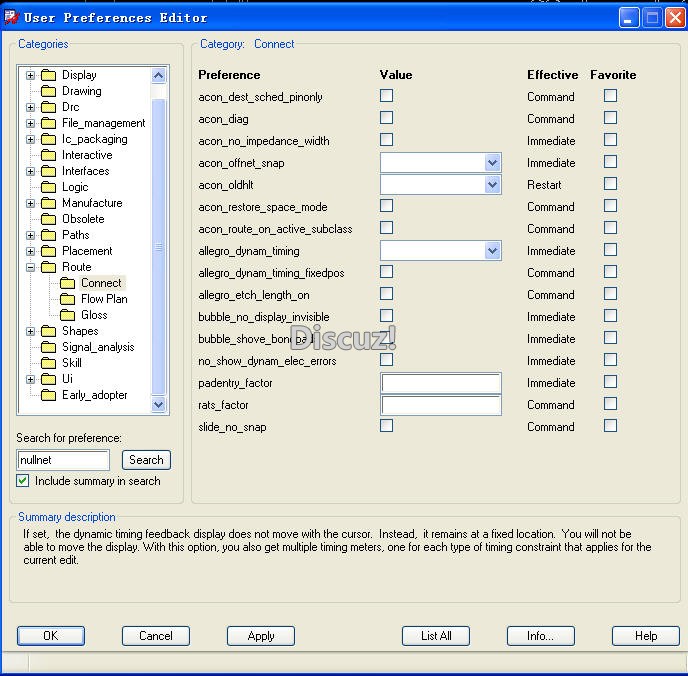The width and height of the screenshot is (688, 676).
Task: Enable acon_restore_space_mode value checkbox
Action: coord(386,205)
